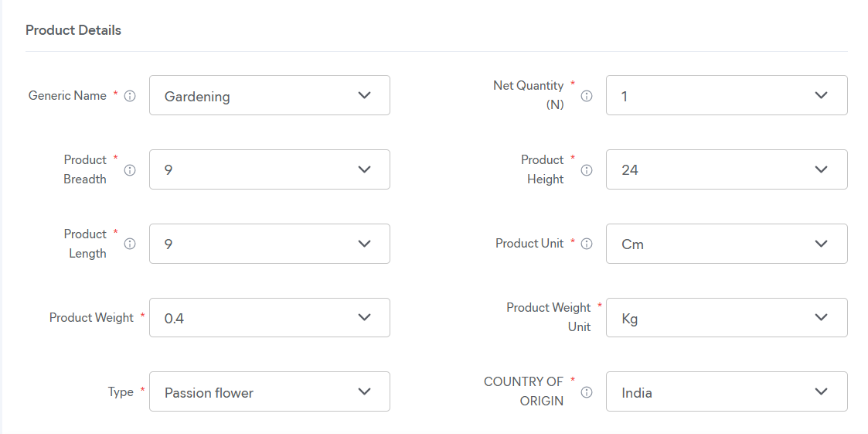Viewport: 868px width, 434px height.
Task: Click the Generic Name label
Action: coord(67,96)
